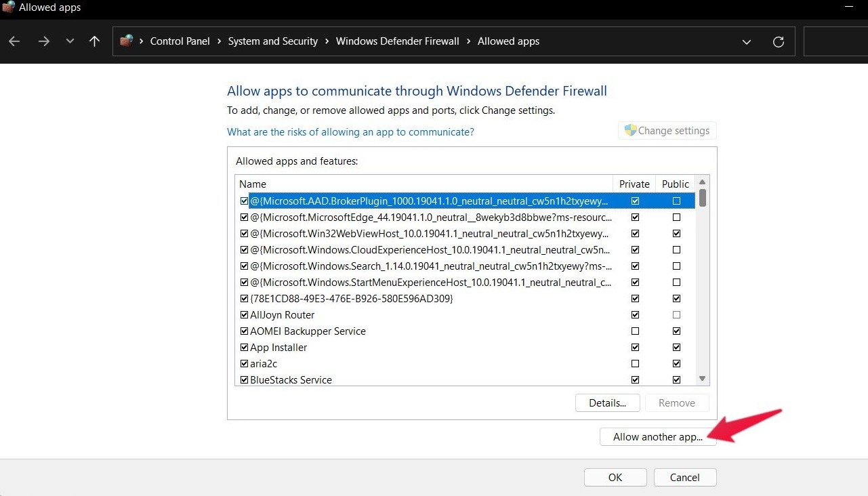The width and height of the screenshot is (868, 496).
Task: Uncheck Public for BlueStacks Service
Action: tap(676, 380)
